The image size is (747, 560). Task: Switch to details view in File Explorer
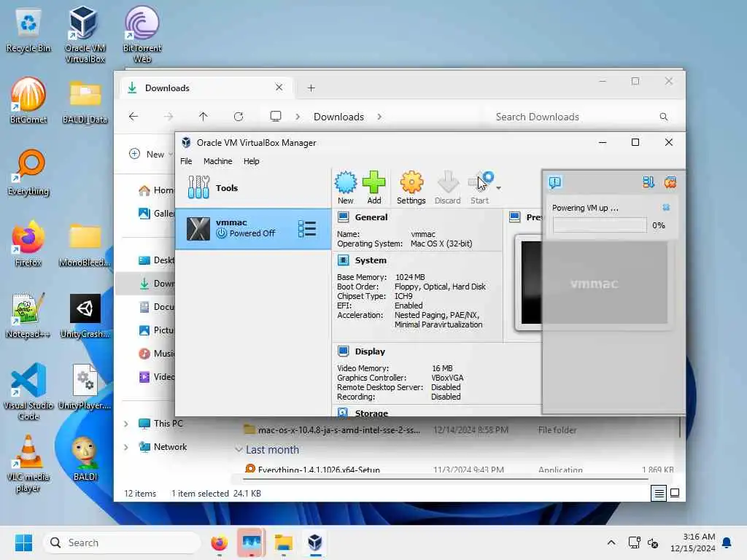click(x=659, y=494)
